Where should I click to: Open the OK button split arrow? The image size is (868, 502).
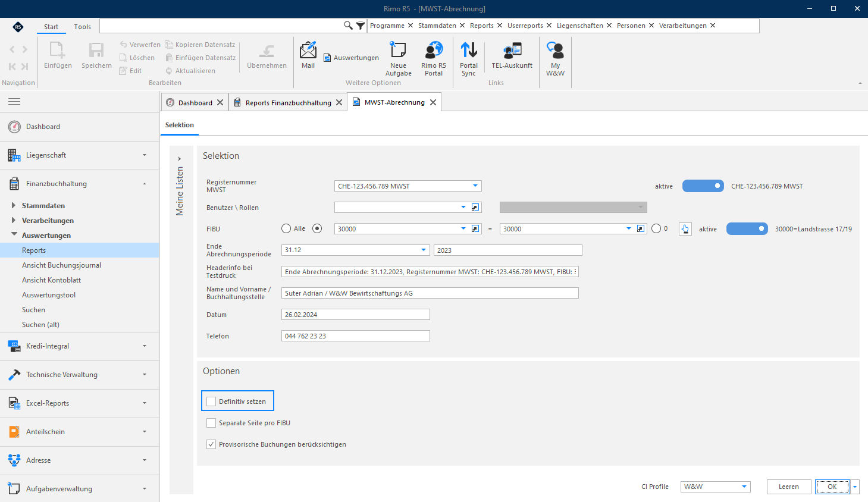coord(855,487)
